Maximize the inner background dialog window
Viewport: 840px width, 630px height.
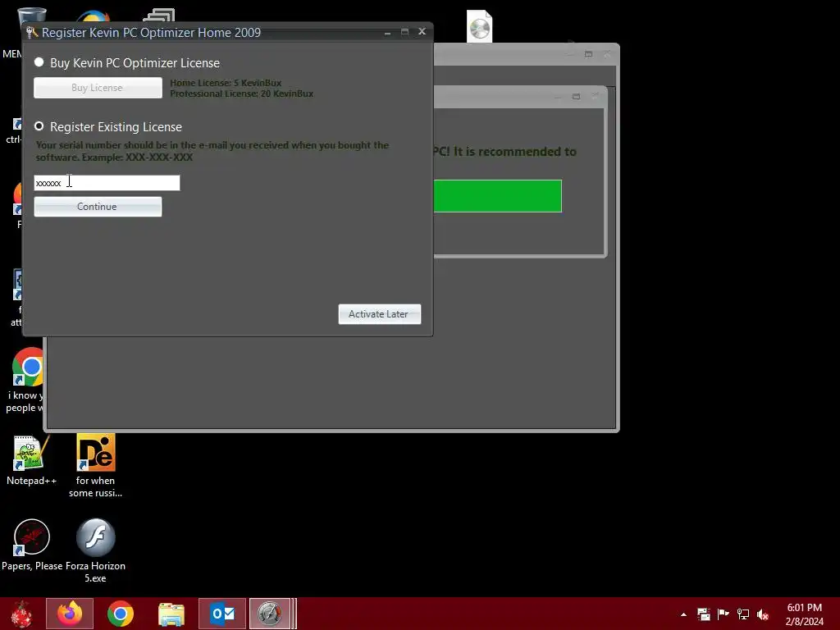point(576,97)
